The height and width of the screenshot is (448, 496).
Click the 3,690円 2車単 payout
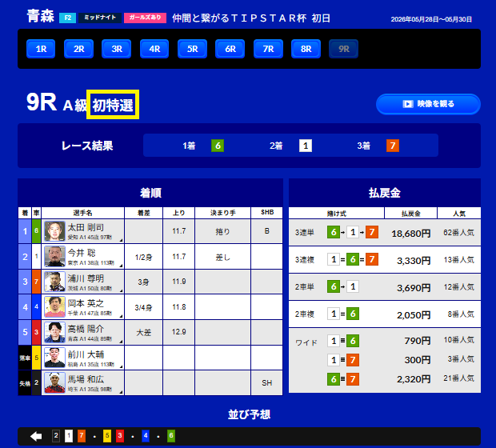[414, 288]
